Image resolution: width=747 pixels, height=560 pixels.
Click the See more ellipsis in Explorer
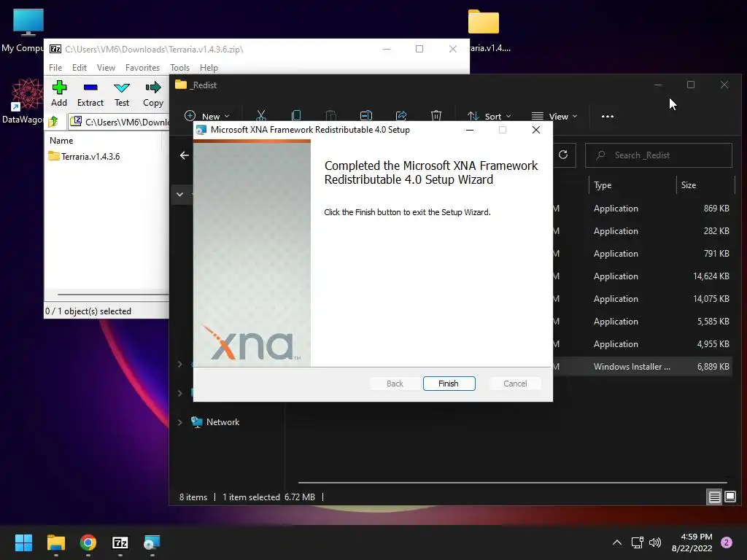608,116
